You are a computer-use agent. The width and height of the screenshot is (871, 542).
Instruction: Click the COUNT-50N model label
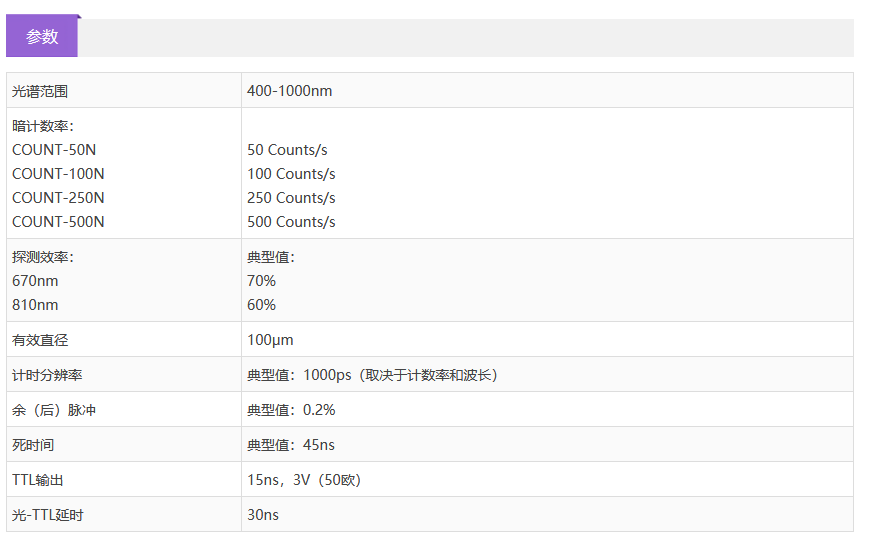[x=54, y=150]
